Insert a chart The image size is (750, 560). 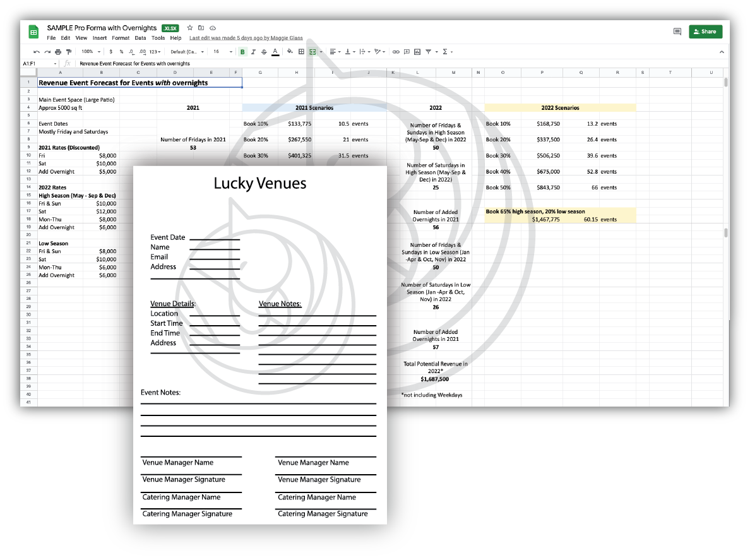[417, 52]
